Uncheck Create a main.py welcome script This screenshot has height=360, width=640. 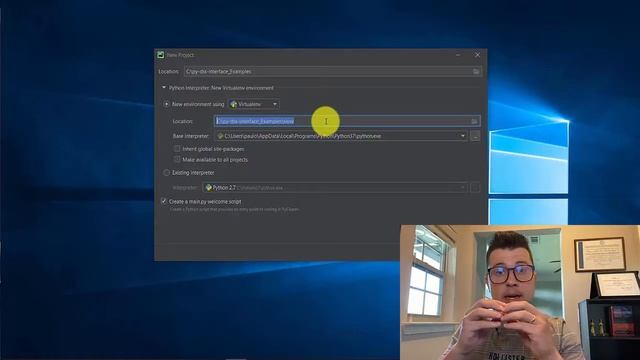click(164, 201)
